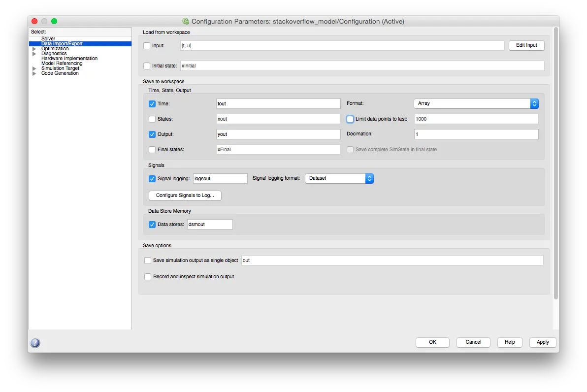Close the Configuration Parameters window

34,21
